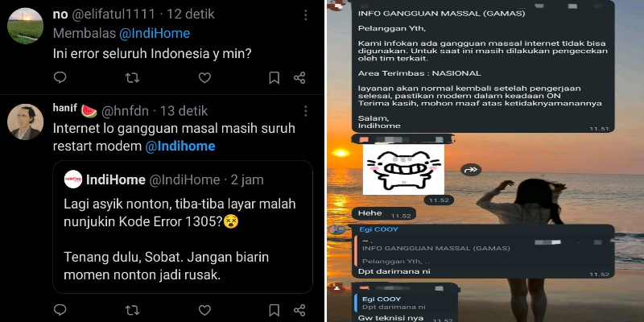Open the blue @Indihome mention in hanif's tweet
644x322 pixels.
pos(180,147)
